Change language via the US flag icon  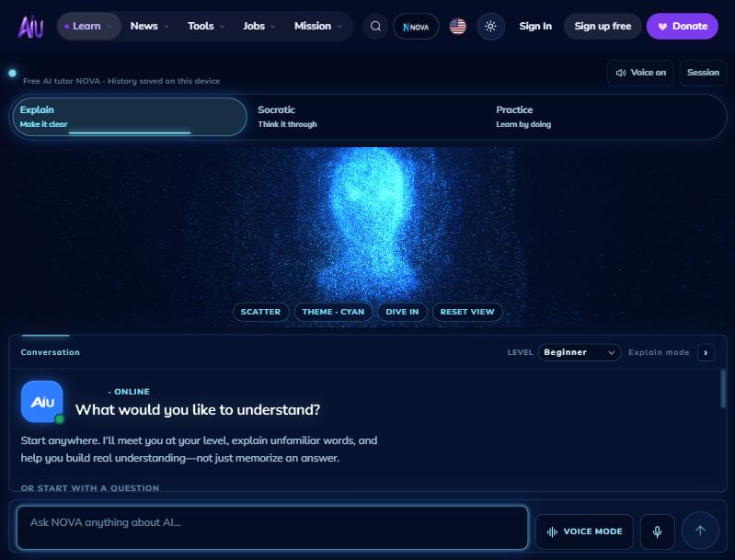coord(457,27)
